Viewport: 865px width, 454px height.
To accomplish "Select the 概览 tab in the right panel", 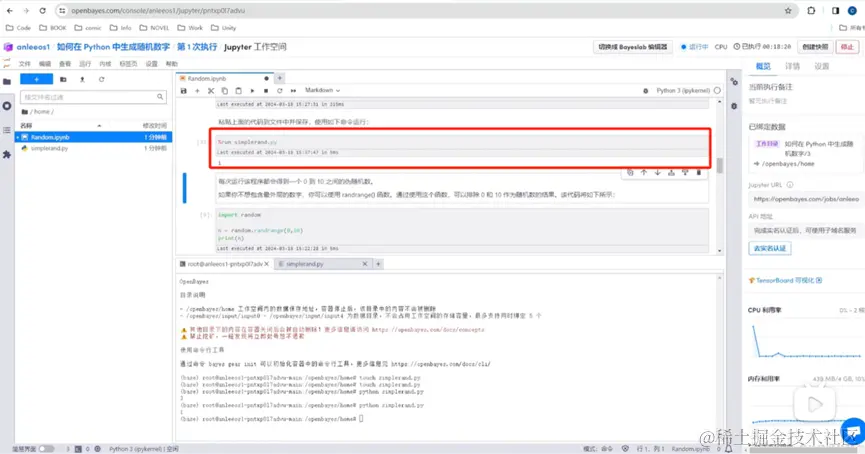I will [763, 66].
